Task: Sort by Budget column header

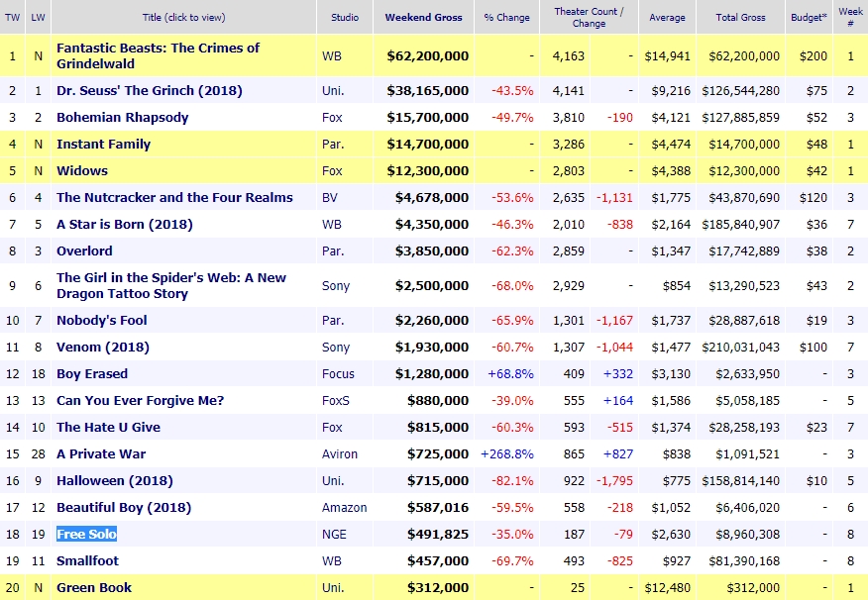Action: (x=809, y=17)
